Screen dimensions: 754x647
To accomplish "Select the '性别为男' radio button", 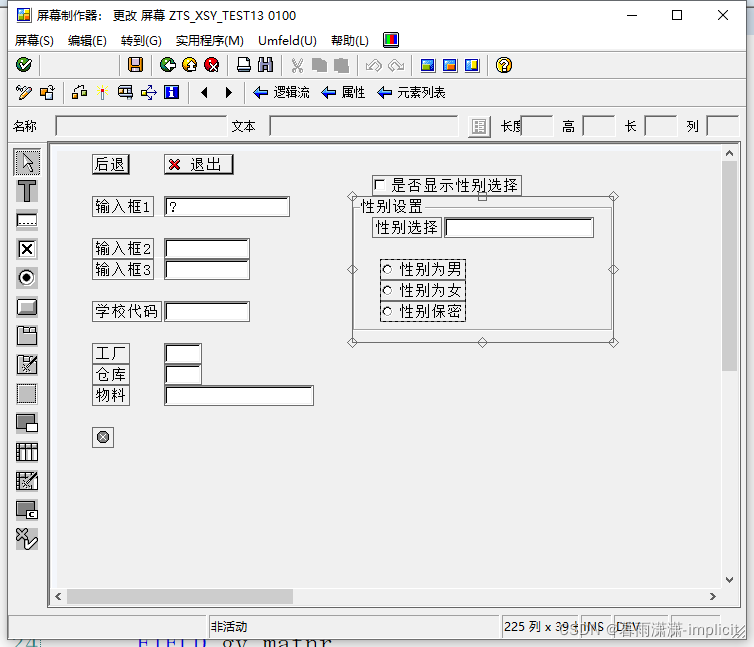I will pyautogui.click(x=388, y=269).
